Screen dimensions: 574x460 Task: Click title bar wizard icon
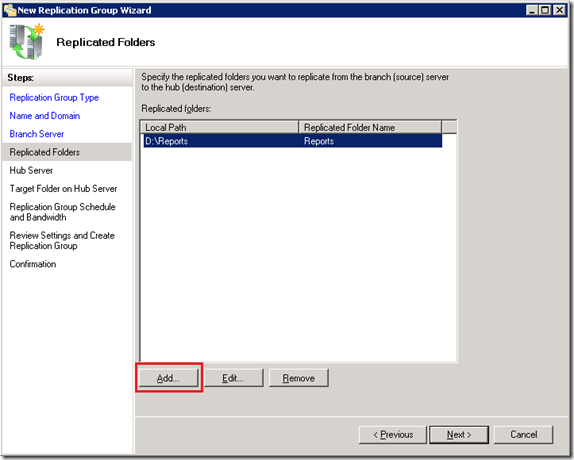tap(10, 10)
